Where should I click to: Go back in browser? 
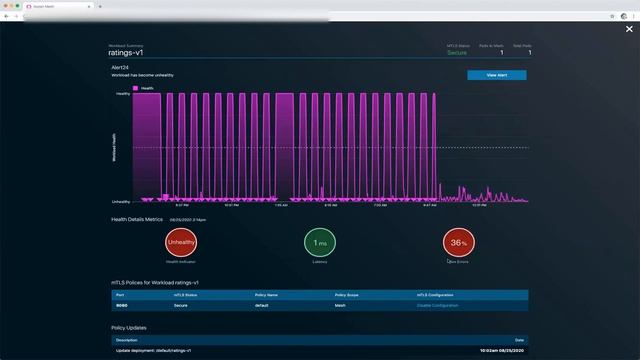(x=7, y=16)
